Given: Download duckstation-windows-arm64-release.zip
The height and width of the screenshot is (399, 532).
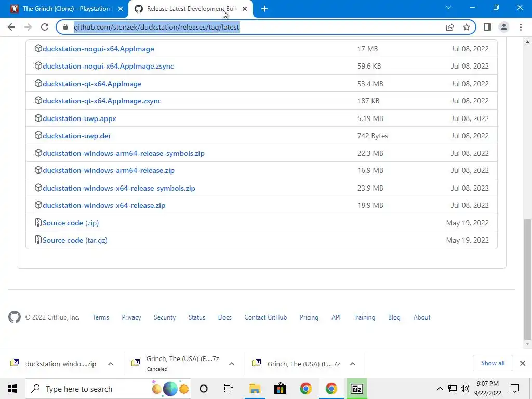Looking at the screenshot, I should (x=109, y=170).
